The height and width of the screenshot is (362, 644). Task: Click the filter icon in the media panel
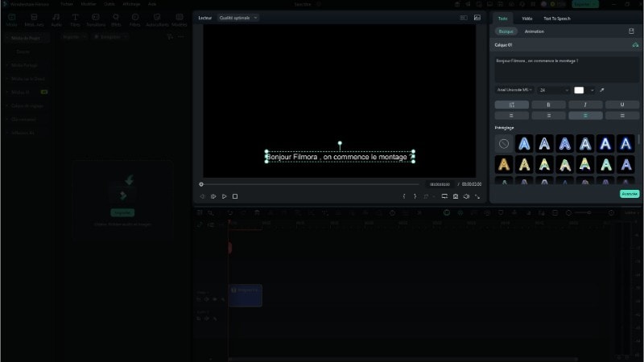[x=170, y=37]
